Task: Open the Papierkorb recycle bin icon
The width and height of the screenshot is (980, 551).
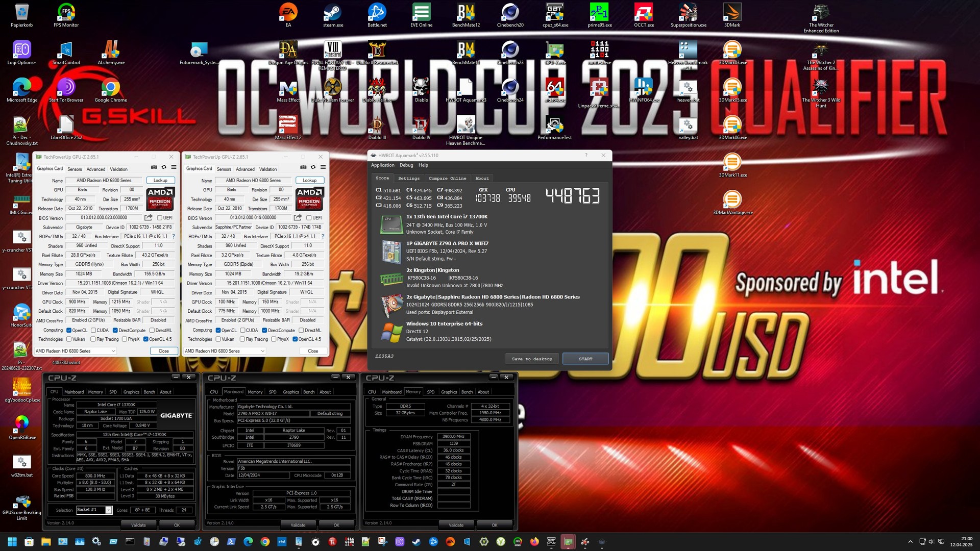Action: (x=22, y=15)
